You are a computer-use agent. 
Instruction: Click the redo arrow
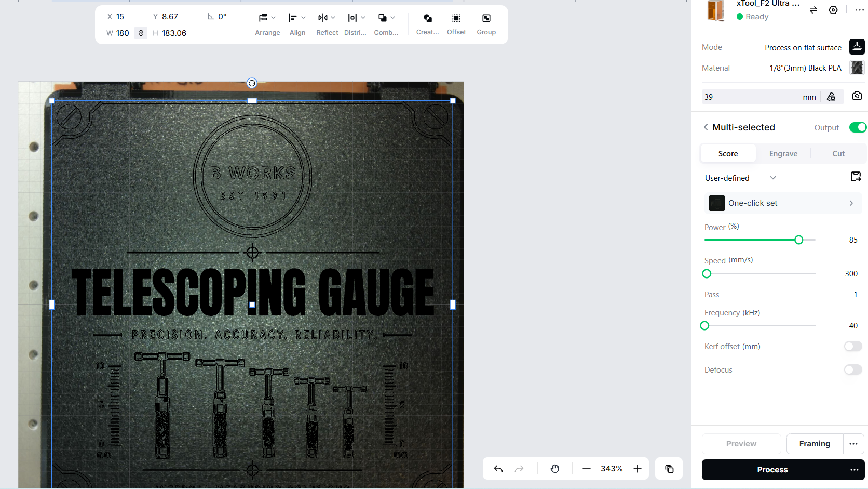519,469
